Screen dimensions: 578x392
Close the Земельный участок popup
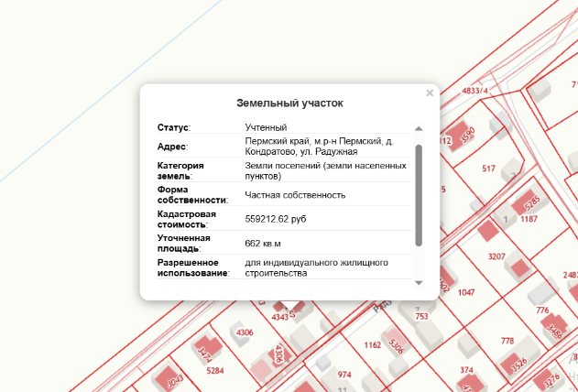pos(430,93)
